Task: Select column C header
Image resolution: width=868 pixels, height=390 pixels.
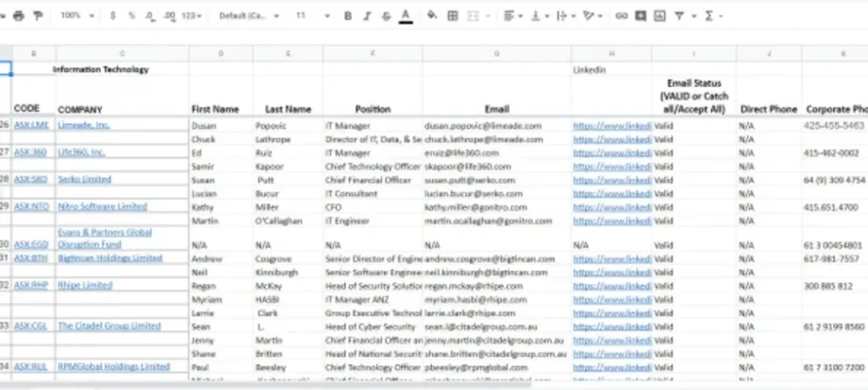Action: 122,54
